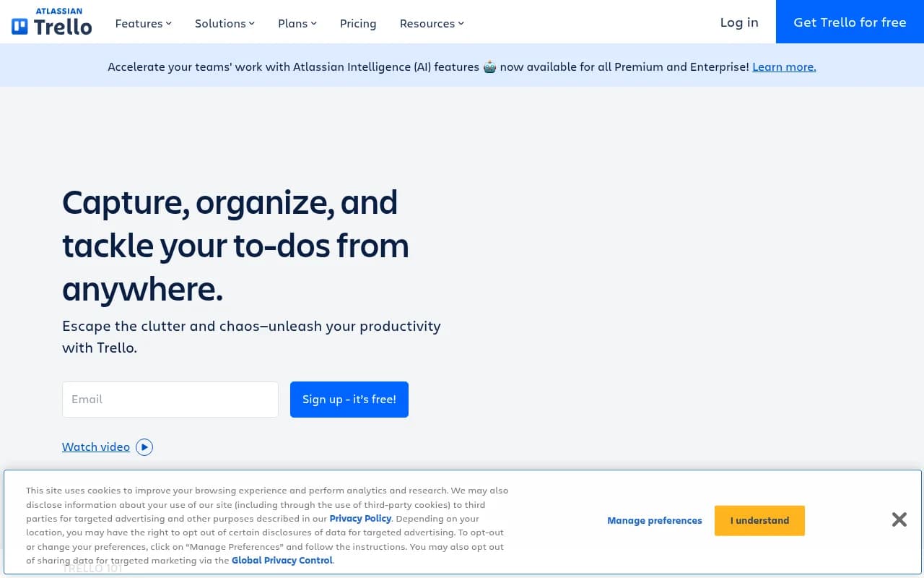Screen dimensions: 924x578
Task: Expand the Plans dropdown
Action: 296,23
